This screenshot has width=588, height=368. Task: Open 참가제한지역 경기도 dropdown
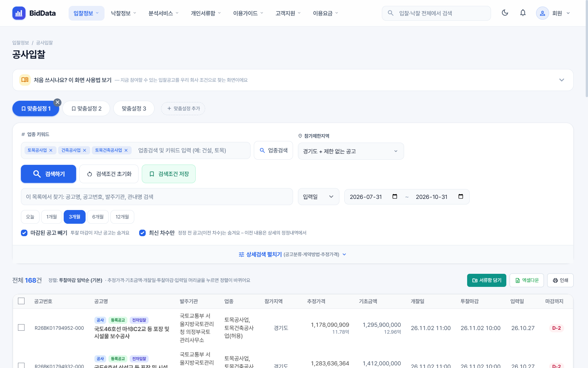351,151
